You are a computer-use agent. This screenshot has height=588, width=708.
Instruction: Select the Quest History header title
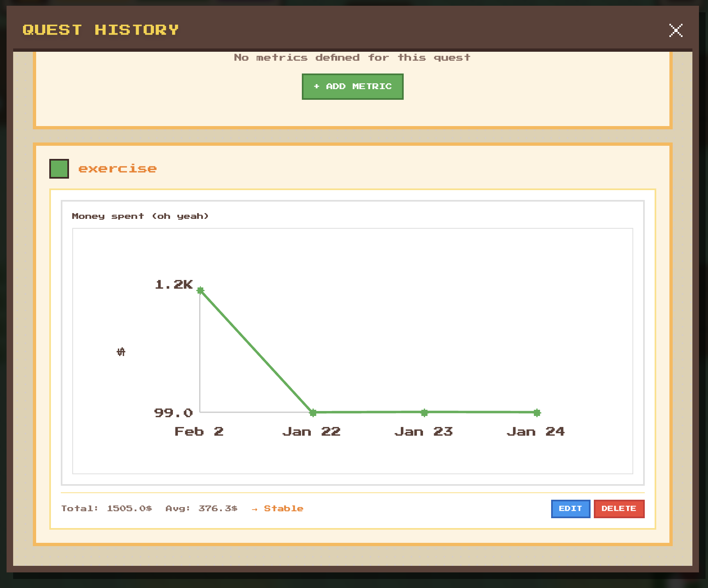101,29
